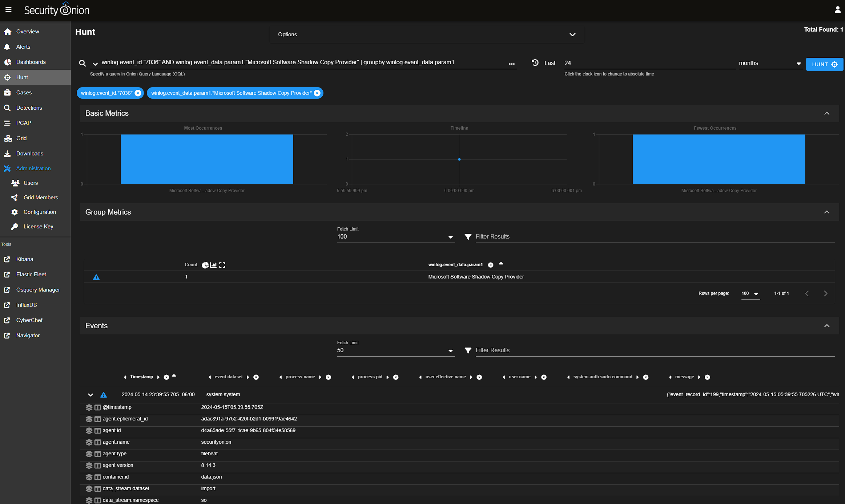The height and width of the screenshot is (504, 845).
Task: Maximize Count chart with fullscreen icon
Action: click(x=222, y=265)
